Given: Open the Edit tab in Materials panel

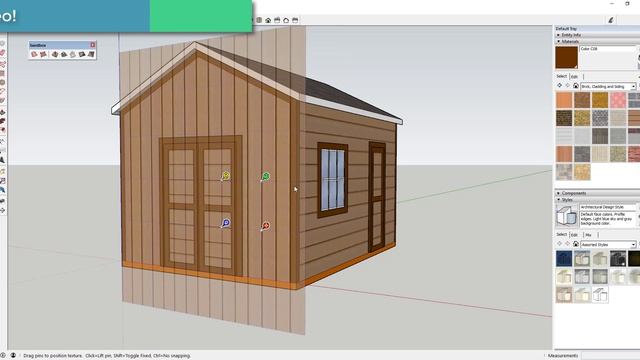Looking at the screenshot, I should pos(574,76).
